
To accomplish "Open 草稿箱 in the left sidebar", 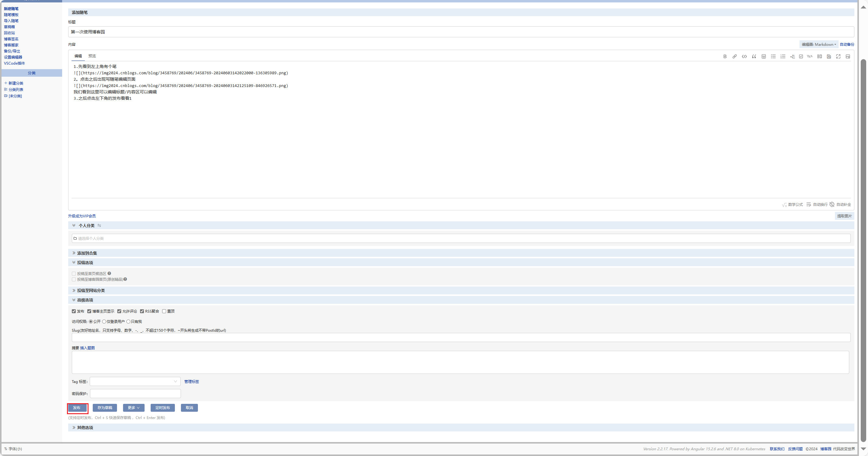I will point(9,27).
